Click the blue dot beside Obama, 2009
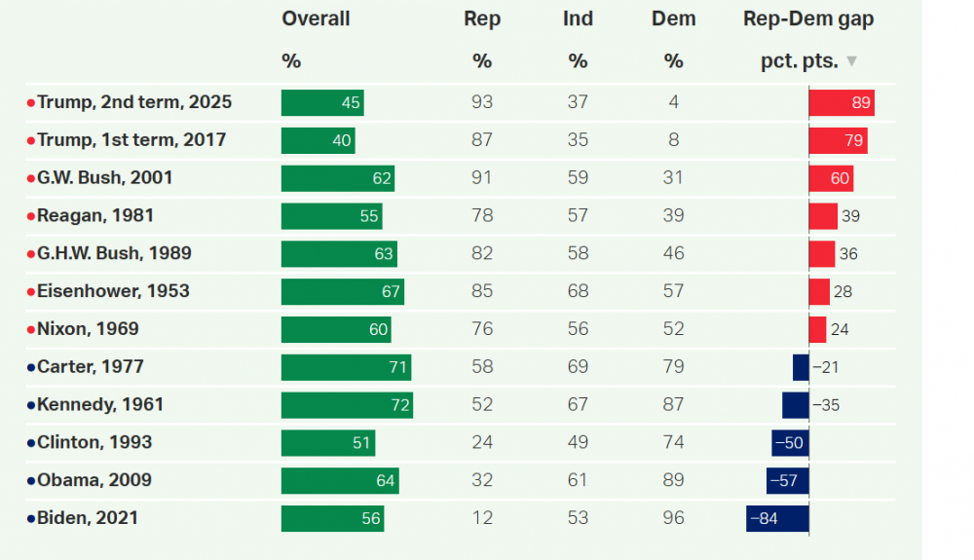The width and height of the screenshot is (974, 560). click(31, 481)
